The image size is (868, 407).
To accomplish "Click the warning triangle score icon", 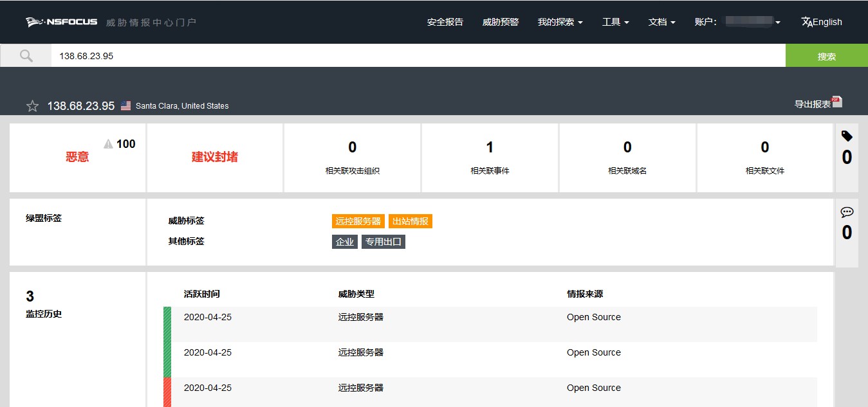I will 108,144.
